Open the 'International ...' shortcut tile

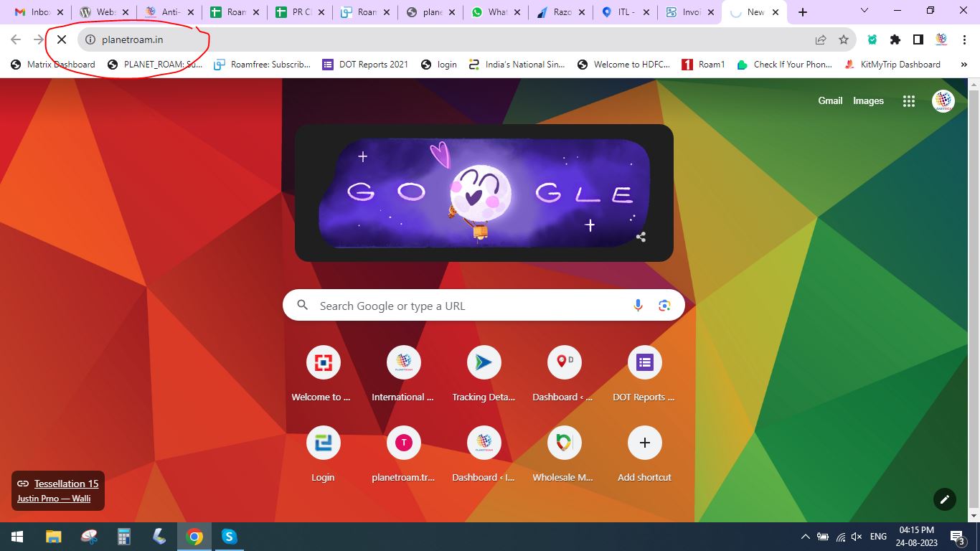403,375
